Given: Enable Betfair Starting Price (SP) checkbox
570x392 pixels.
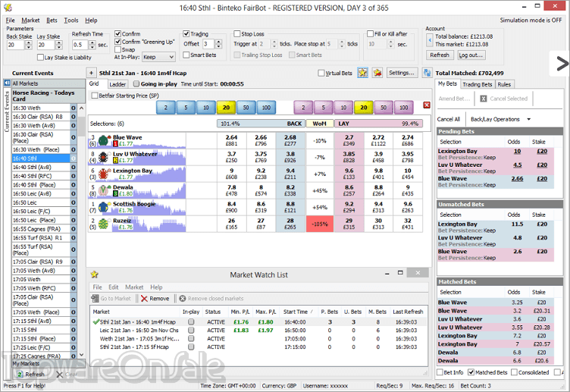Looking at the screenshot, I should tap(95, 96).
